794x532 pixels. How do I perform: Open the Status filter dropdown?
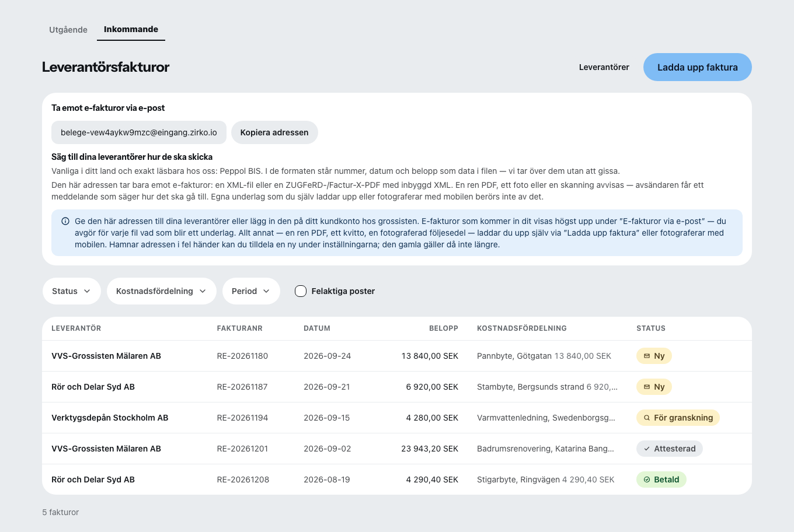[x=72, y=291]
